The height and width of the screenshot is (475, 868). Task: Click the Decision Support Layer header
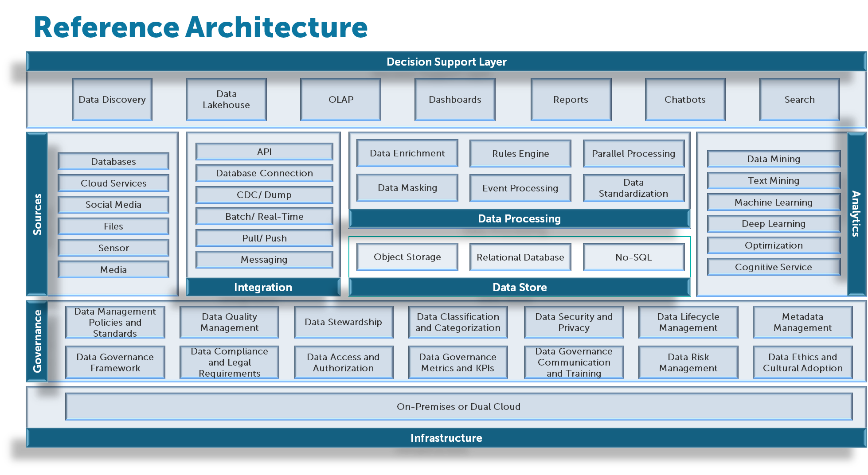[x=446, y=62]
